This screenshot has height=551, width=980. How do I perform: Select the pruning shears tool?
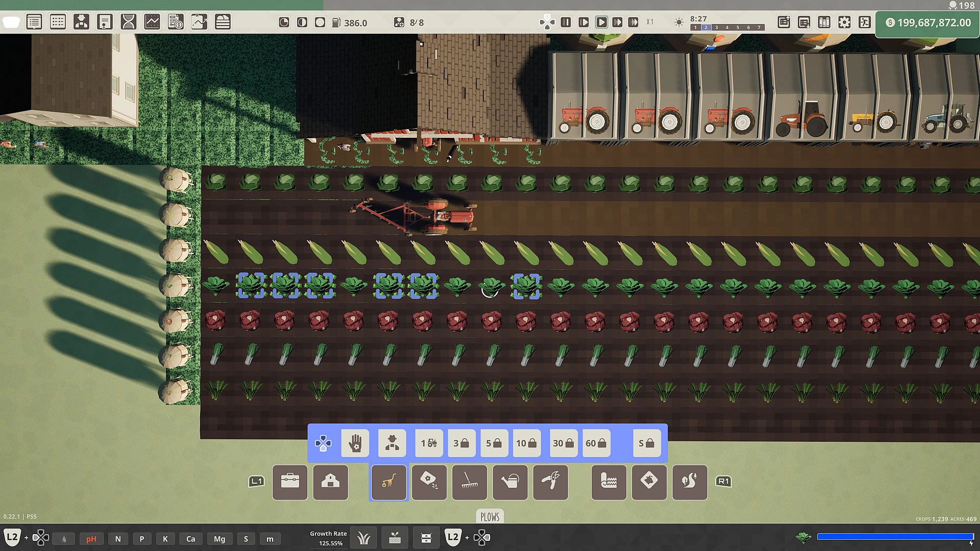pyautogui.click(x=550, y=482)
